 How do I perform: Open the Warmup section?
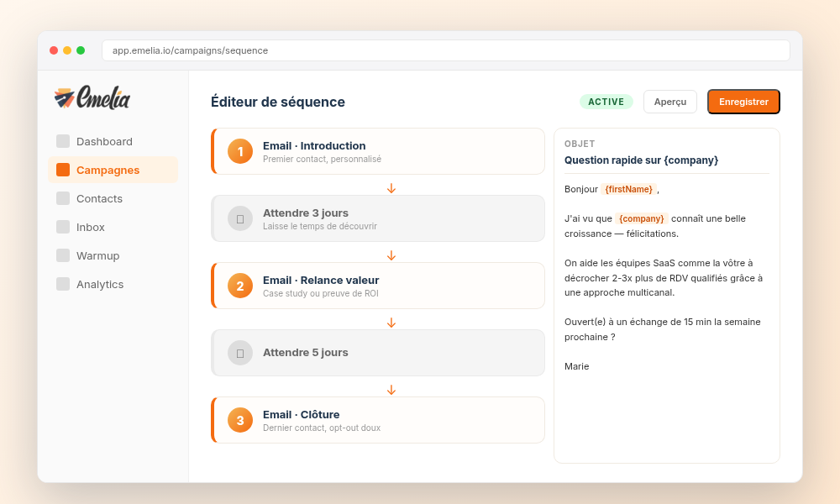[x=113, y=255]
